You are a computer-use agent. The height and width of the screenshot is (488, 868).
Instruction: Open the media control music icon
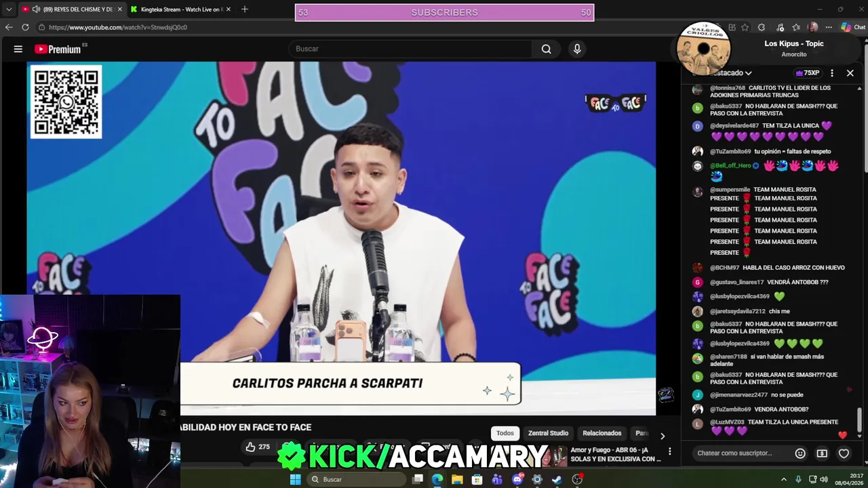tap(780, 27)
